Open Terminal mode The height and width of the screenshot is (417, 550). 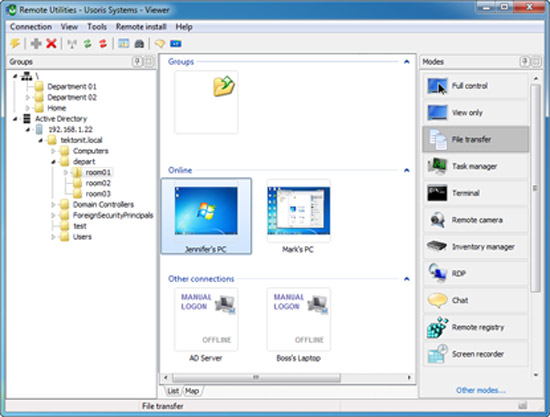[x=476, y=193]
